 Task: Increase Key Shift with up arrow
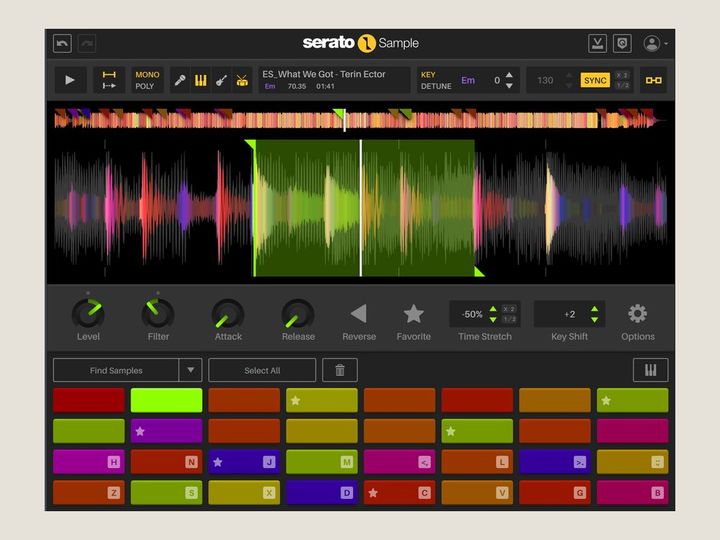595,309
